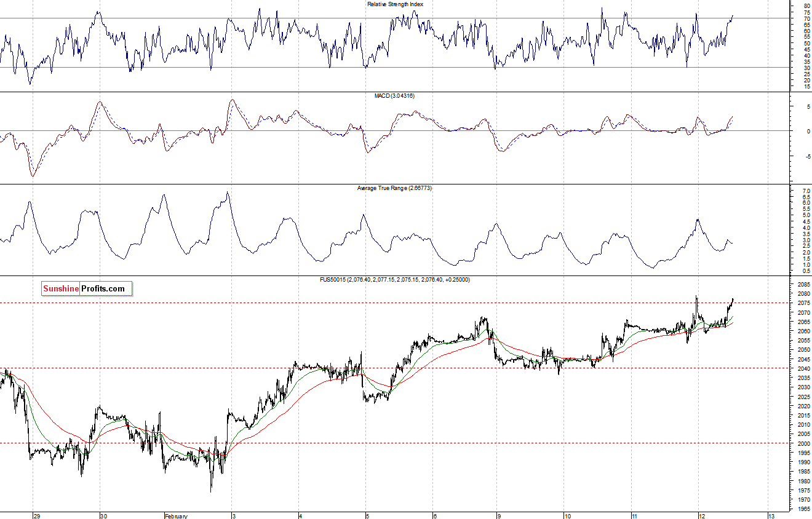Click the Relative Strength Index panel title

point(395,4)
